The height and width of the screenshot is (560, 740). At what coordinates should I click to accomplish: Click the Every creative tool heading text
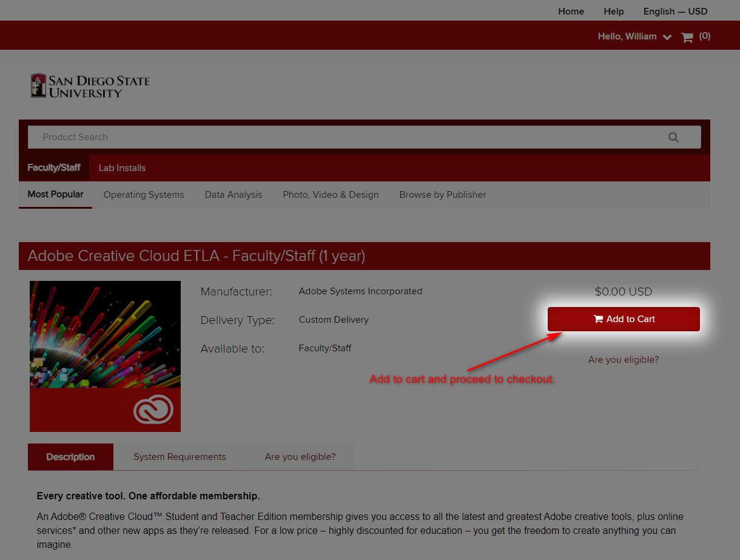click(x=148, y=496)
